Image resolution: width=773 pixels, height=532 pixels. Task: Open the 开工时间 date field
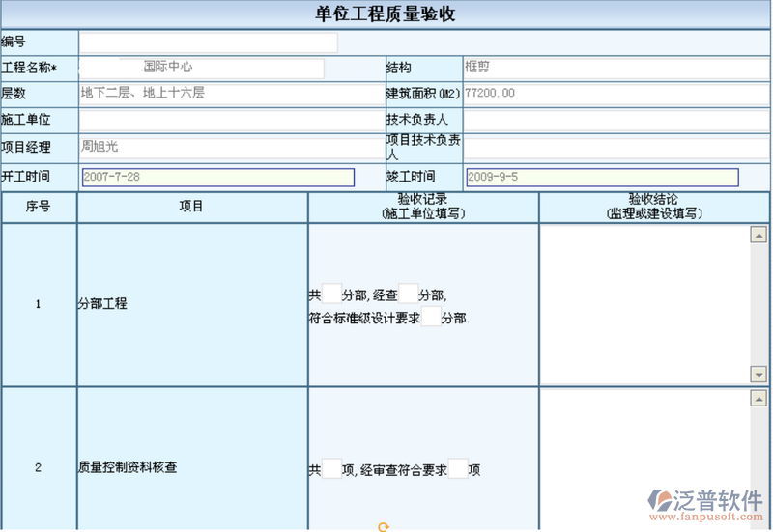point(217,178)
